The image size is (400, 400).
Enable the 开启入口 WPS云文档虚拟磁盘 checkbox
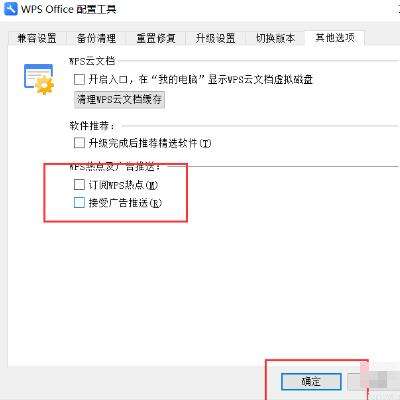[x=79, y=79]
